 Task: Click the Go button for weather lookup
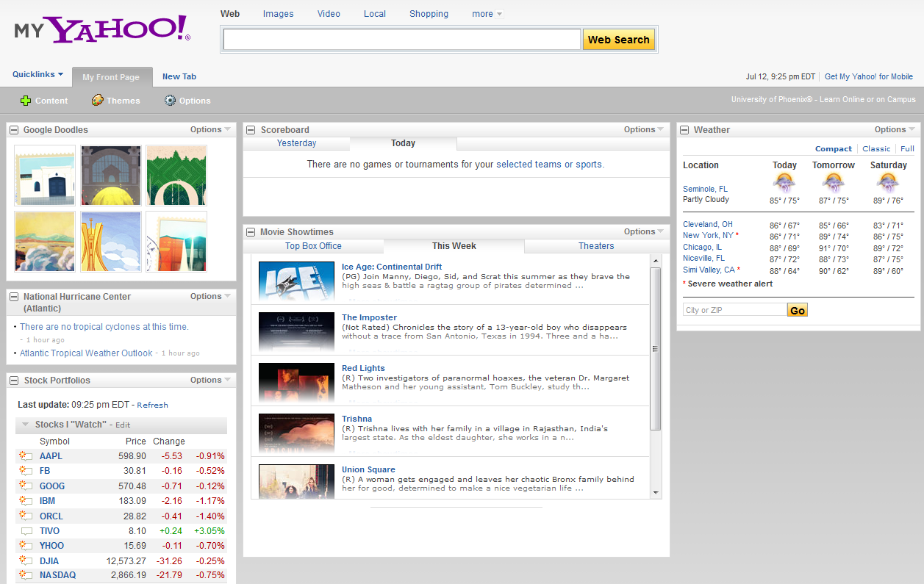click(x=798, y=310)
